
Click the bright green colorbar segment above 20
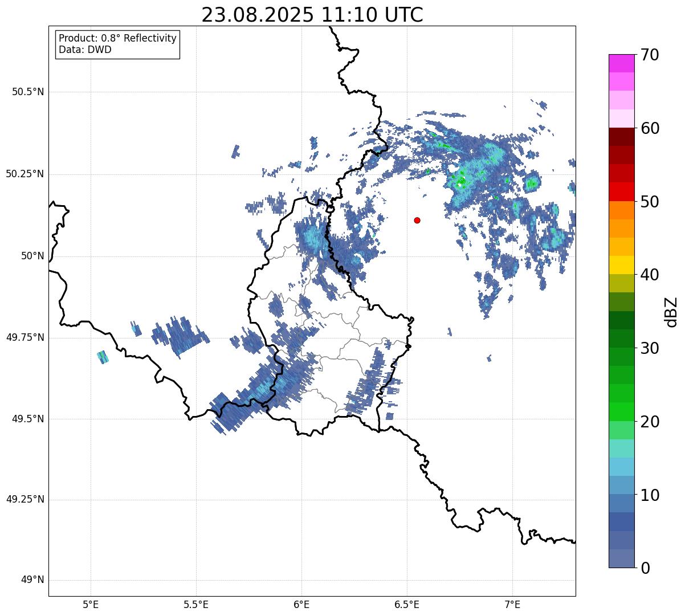[x=621, y=411]
